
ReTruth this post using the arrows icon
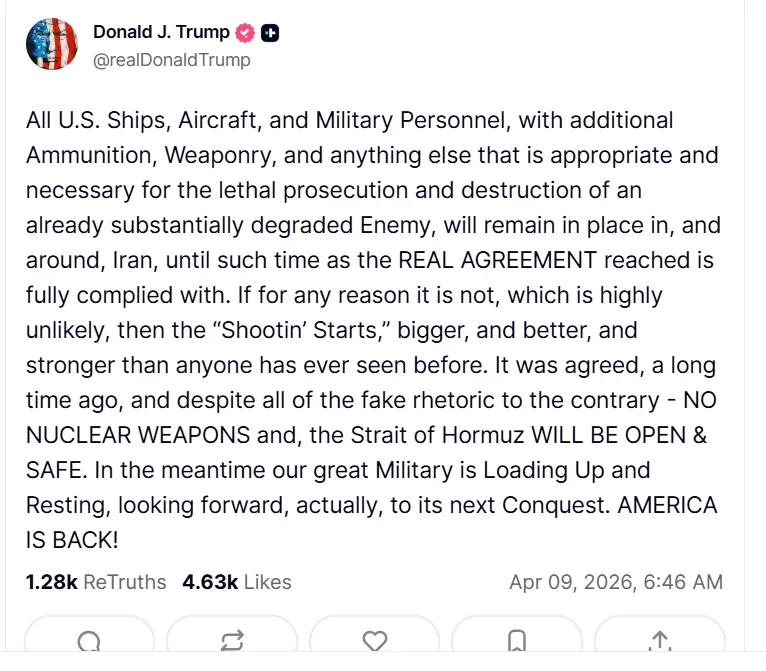click(232, 640)
